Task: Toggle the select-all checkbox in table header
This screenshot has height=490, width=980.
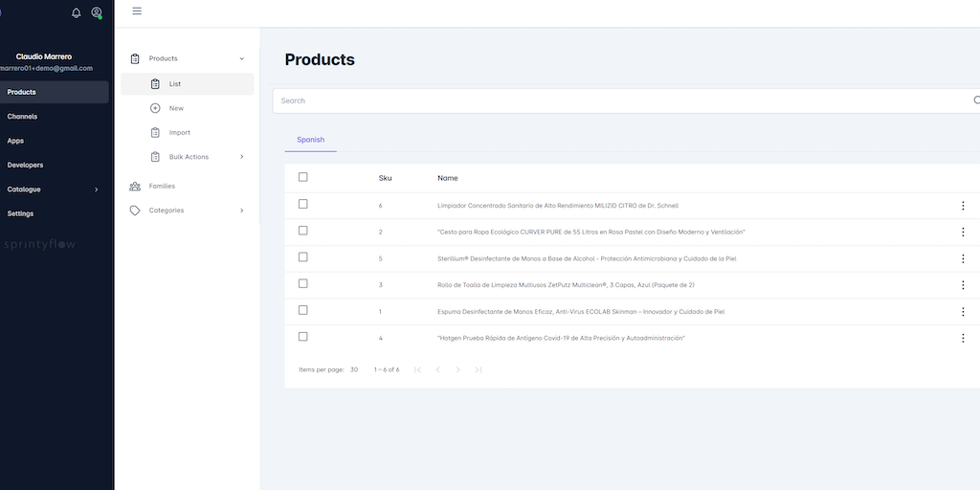Action: pos(303,177)
